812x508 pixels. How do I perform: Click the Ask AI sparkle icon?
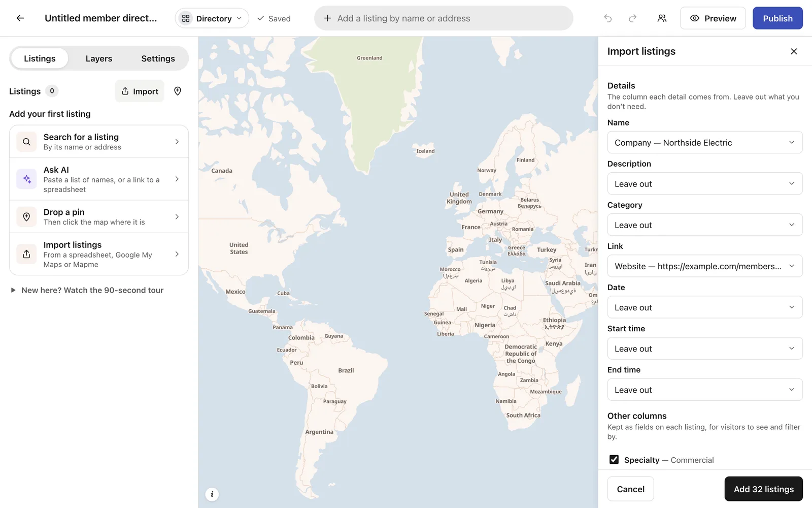pyautogui.click(x=26, y=179)
